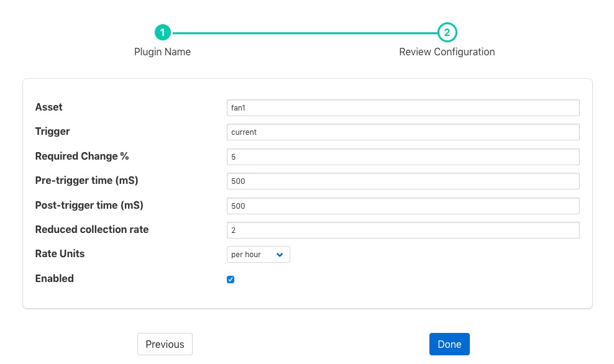This screenshot has width=614, height=364.
Task: Click the Asset field label
Action: (49, 107)
